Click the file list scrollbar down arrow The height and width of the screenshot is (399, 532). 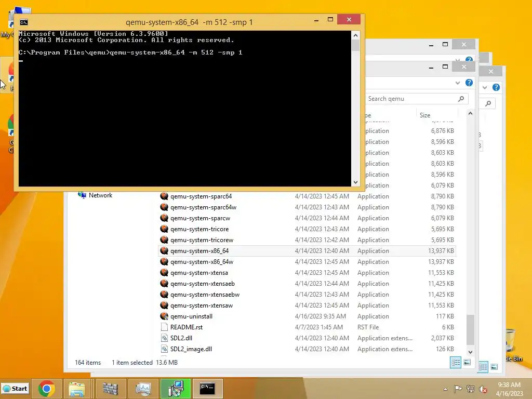[x=470, y=352]
